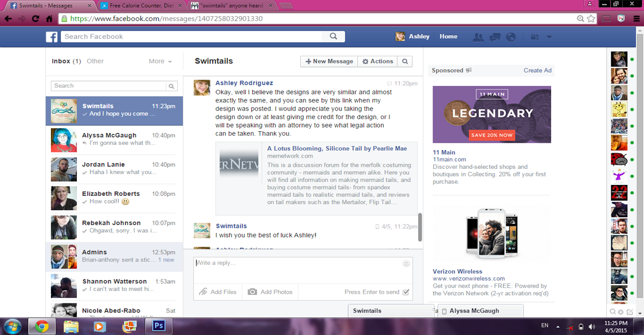Search within the Swimtails conversation
Viewport: 644px width, 335px height.
(405, 61)
